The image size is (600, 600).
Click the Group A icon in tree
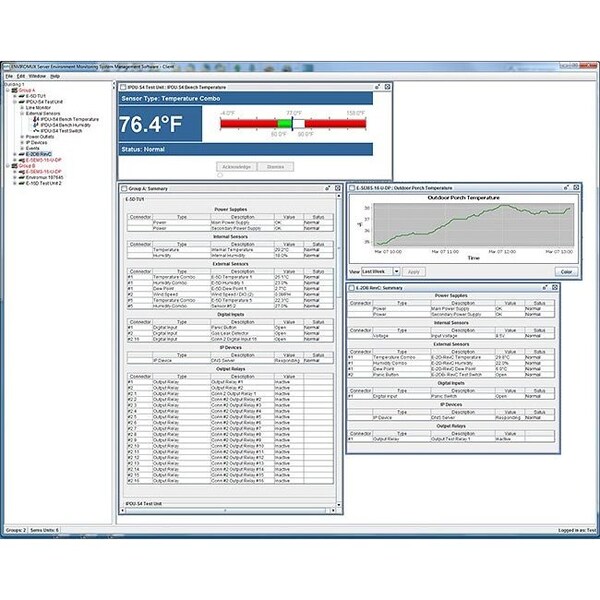point(13,90)
